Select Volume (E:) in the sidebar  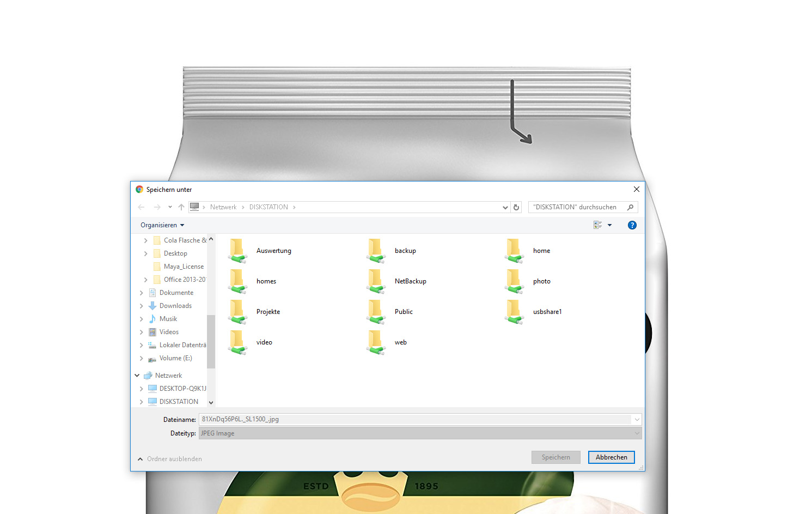[170, 358]
